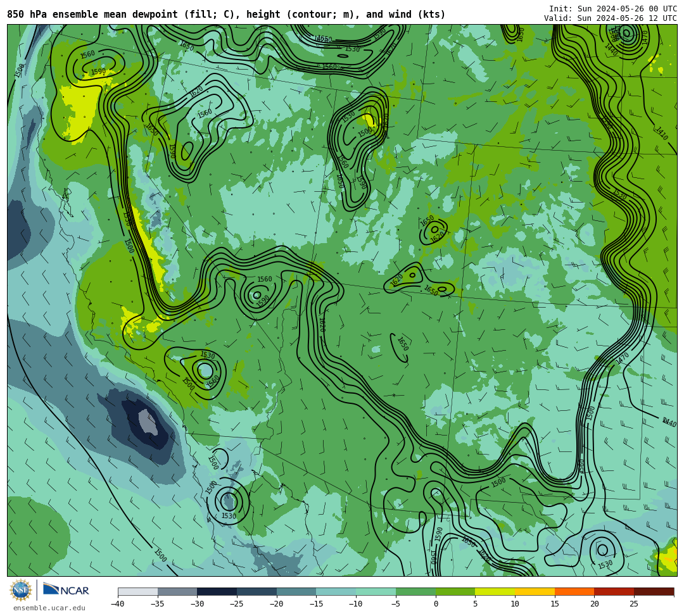This screenshot has height=616, width=684.
Task: Pick the slate gray -35 to -30 color swatch
Action: pyautogui.click(x=177, y=591)
